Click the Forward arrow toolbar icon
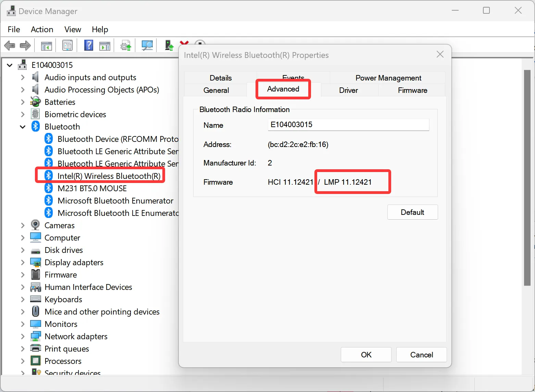Screen dimensions: 535x392 click(25, 45)
